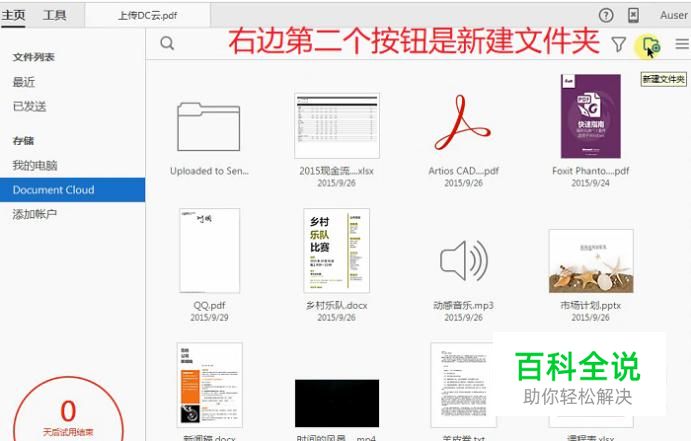Select the txt document thumbnail in bottom row
691x441 pixels.
tap(464, 385)
